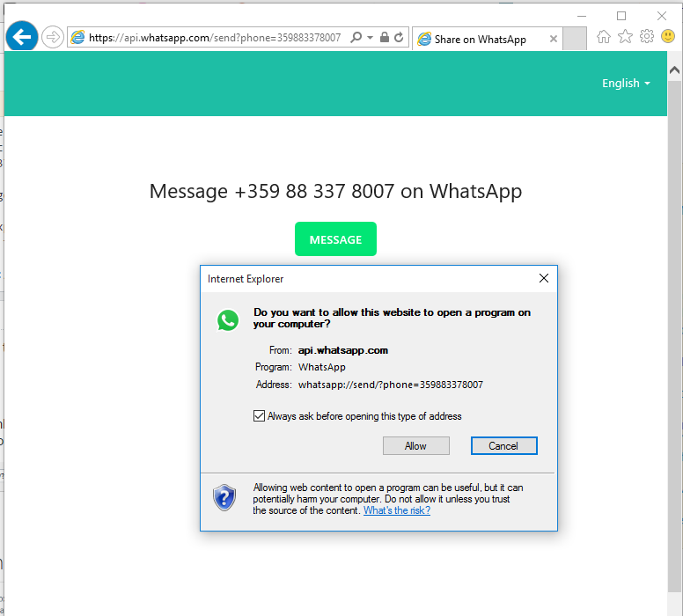Open Favorites with the star icon
The image size is (683, 616).
click(x=625, y=37)
